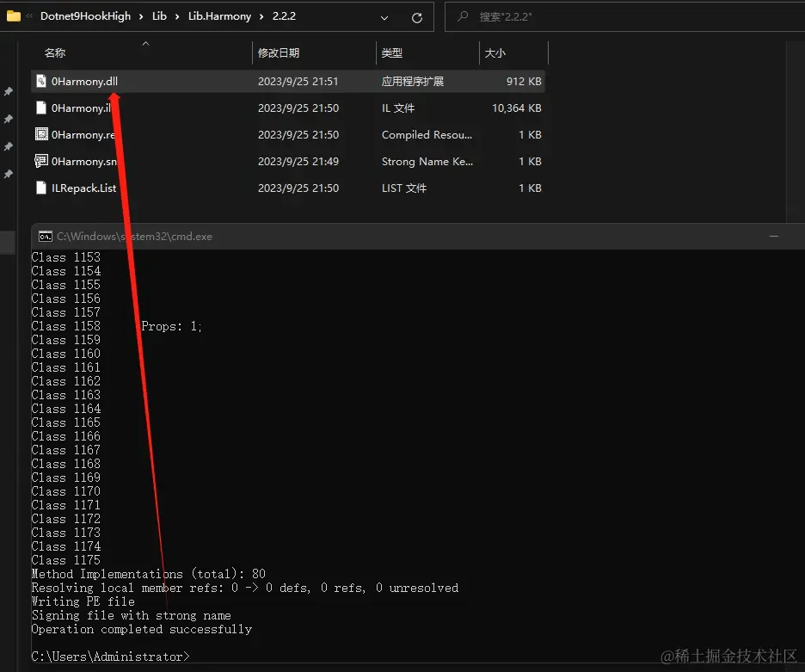The height and width of the screenshot is (672, 805).
Task: Click the Lib.Harmony breadcrumb
Action: [x=219, y=16]
